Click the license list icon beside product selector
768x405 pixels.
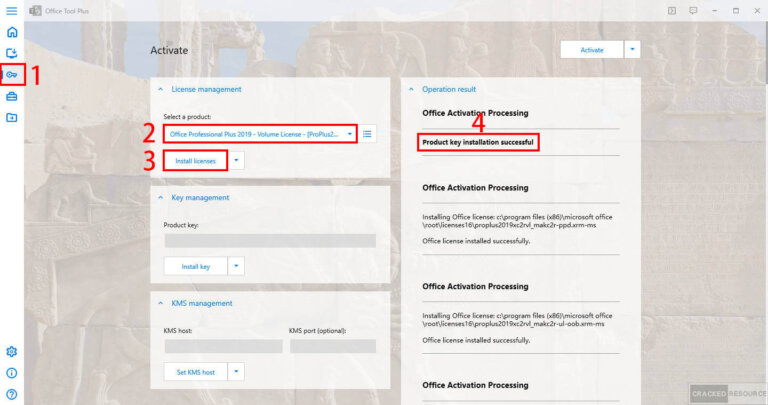click(x=368, y=134)
